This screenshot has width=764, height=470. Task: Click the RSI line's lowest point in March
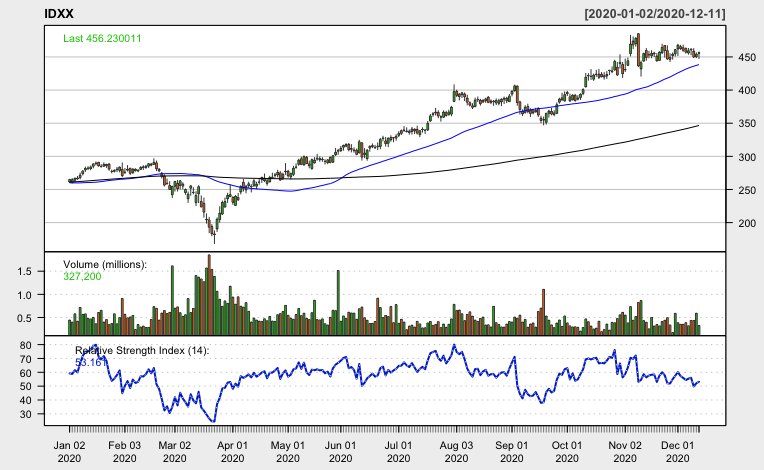tap(213, 421)
